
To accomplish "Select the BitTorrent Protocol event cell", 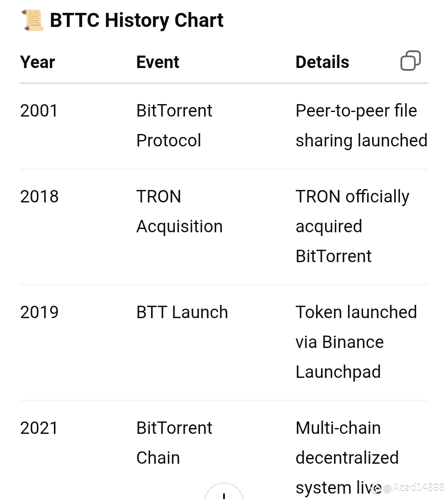I will coord(174,126).
